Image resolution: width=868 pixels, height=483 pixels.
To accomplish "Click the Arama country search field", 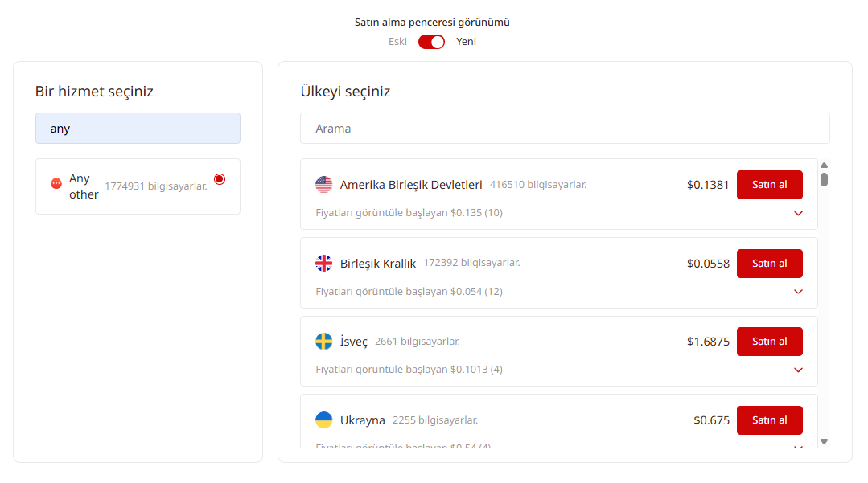I will coord(565,129).
